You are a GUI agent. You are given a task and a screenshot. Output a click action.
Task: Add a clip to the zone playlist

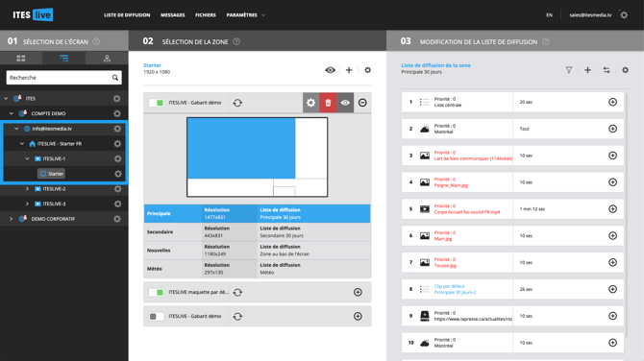tap(587, 70)
